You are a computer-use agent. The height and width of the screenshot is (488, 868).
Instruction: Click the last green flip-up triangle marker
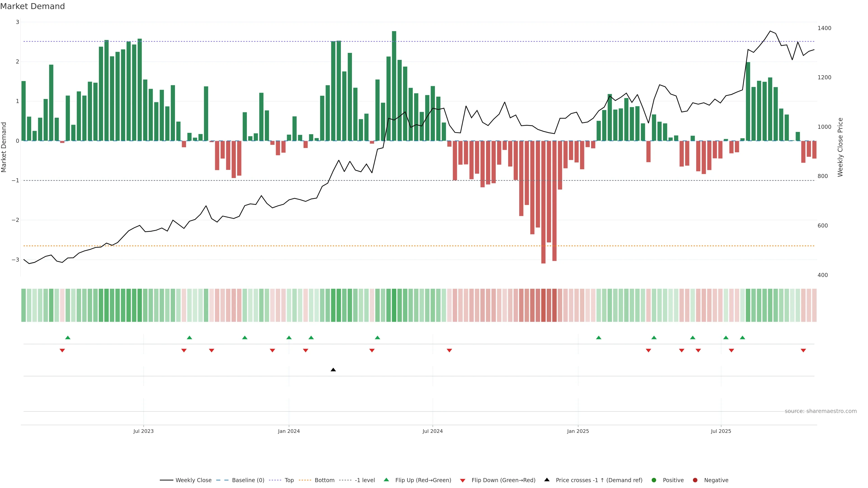[742, 338]
